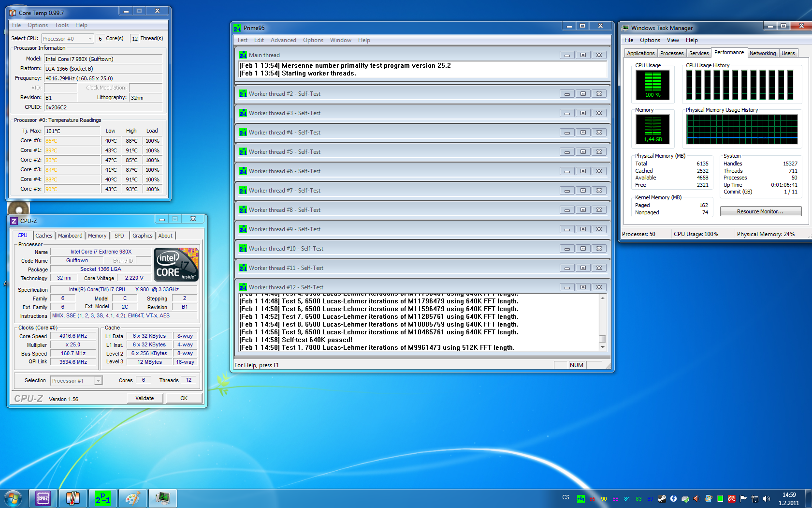Click the CS language indicator
This screenshot has width=812, height=508.
[565, 497]
